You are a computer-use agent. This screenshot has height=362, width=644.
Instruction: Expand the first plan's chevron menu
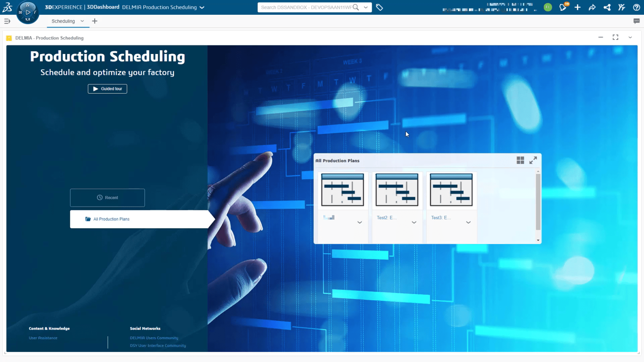pos(359,222)
